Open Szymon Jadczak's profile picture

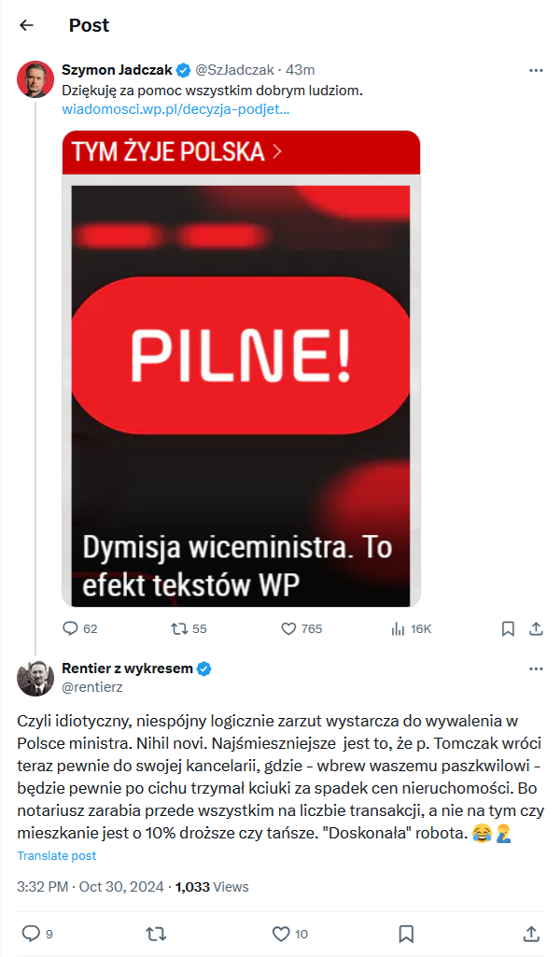(35, 79)
